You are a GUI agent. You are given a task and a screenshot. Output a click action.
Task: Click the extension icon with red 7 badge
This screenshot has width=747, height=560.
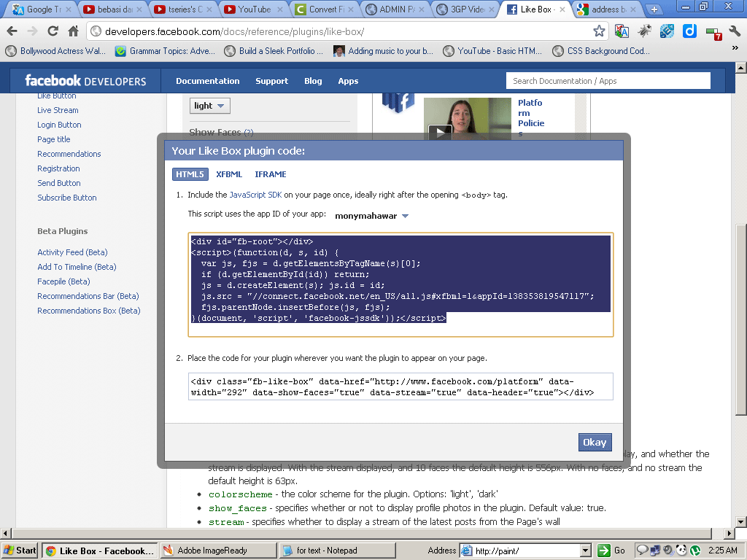click(713, 33)
